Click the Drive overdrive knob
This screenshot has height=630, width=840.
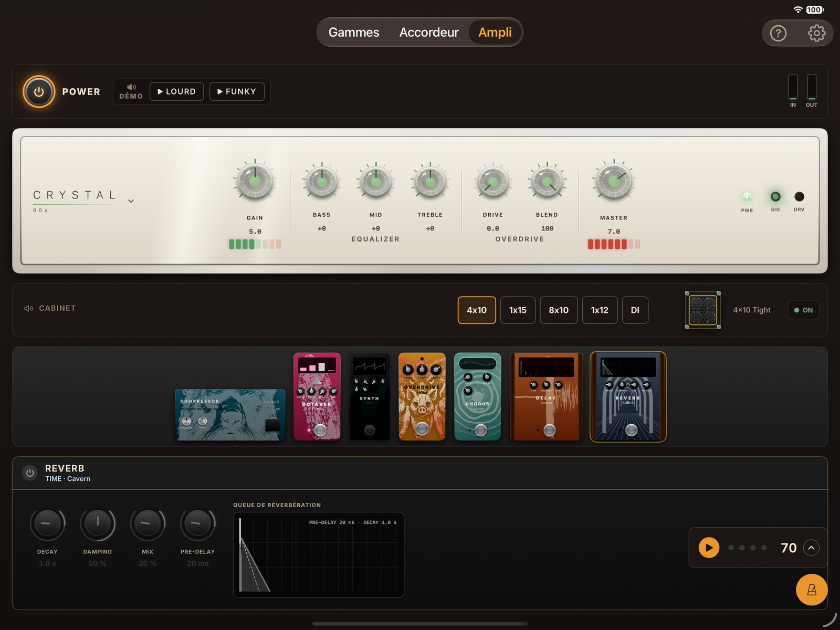(493, 182)
